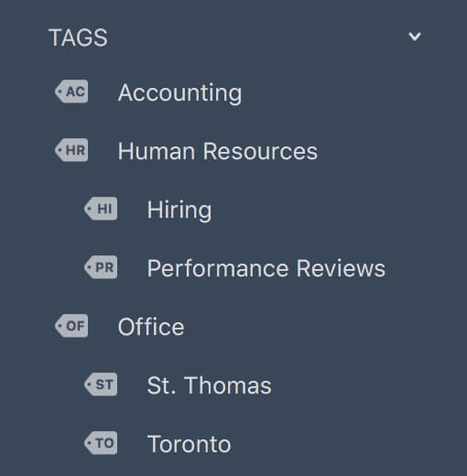
Task: Open the Toronto tag
Action: click(189, 444)
